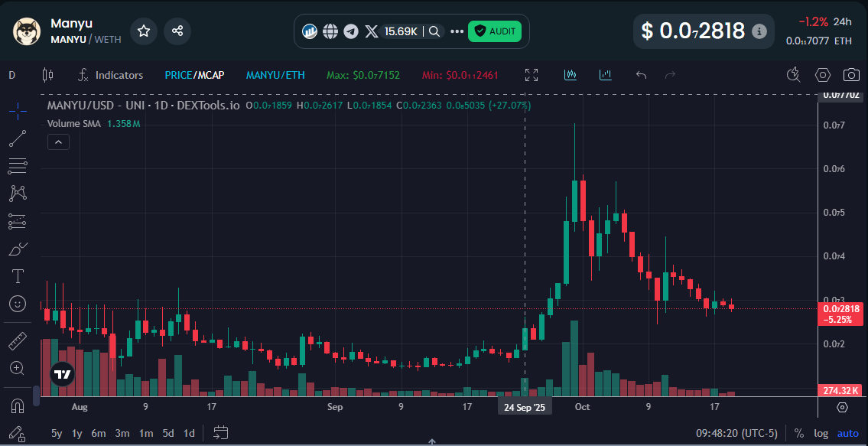Click the Manyu shiba token logo

[x=27, y=31]
